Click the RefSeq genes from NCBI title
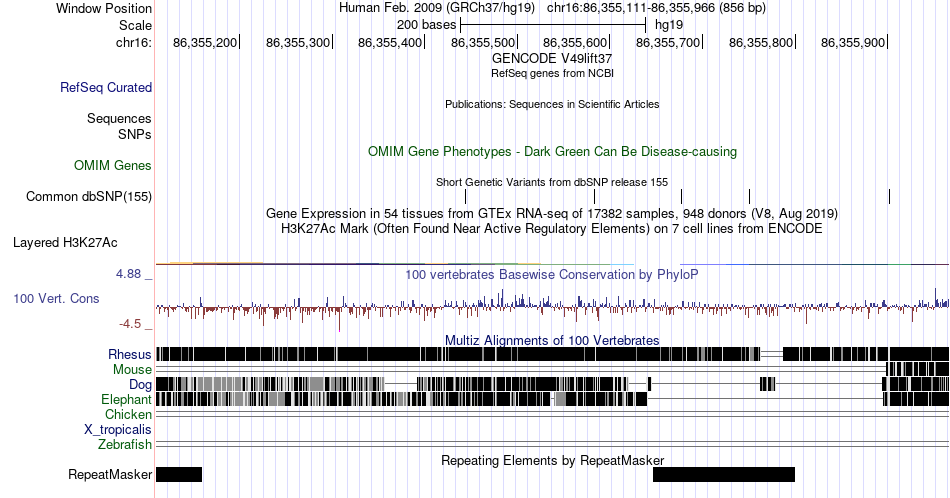The image size is (950, 498). point(552,73)
